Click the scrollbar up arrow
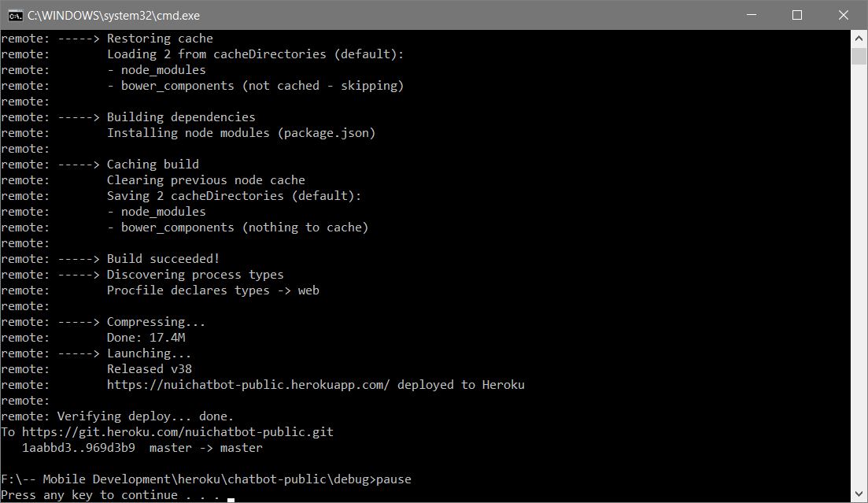 coord(859,39)
